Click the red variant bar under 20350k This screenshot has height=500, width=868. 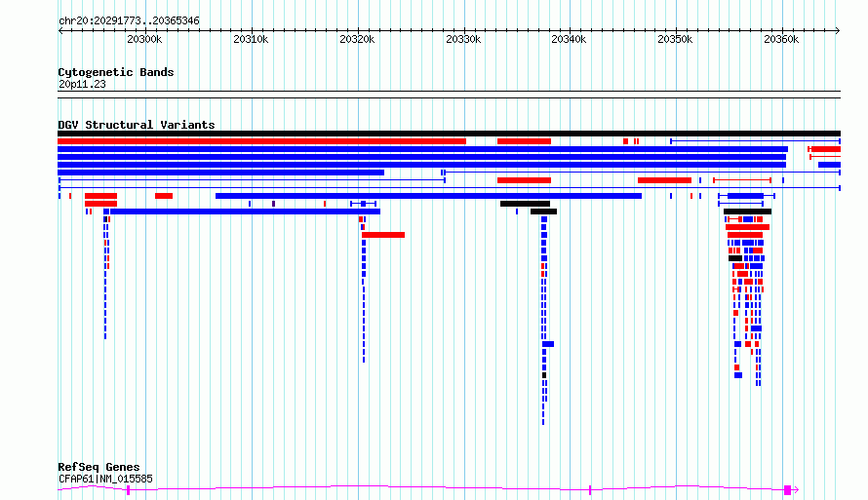point(664,180)
